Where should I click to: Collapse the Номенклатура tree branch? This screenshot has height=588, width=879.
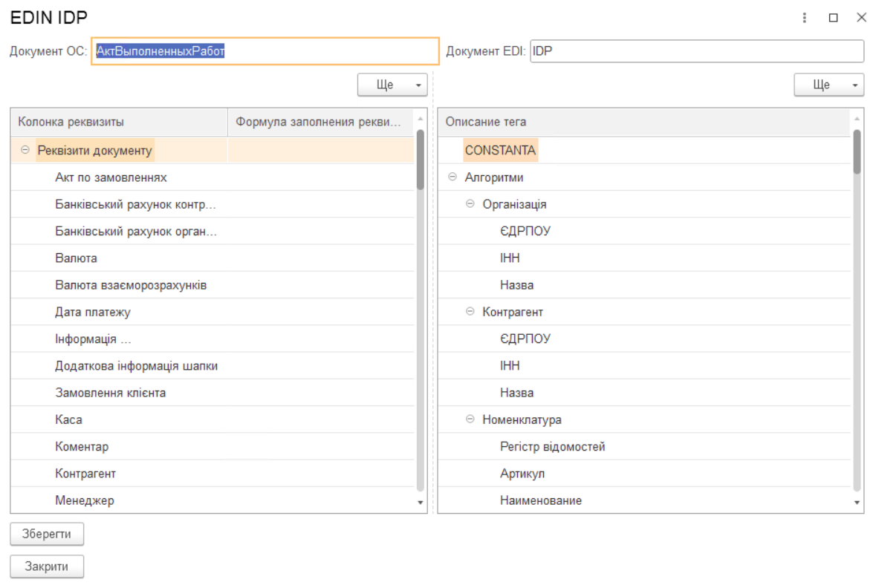coord(470,419)
